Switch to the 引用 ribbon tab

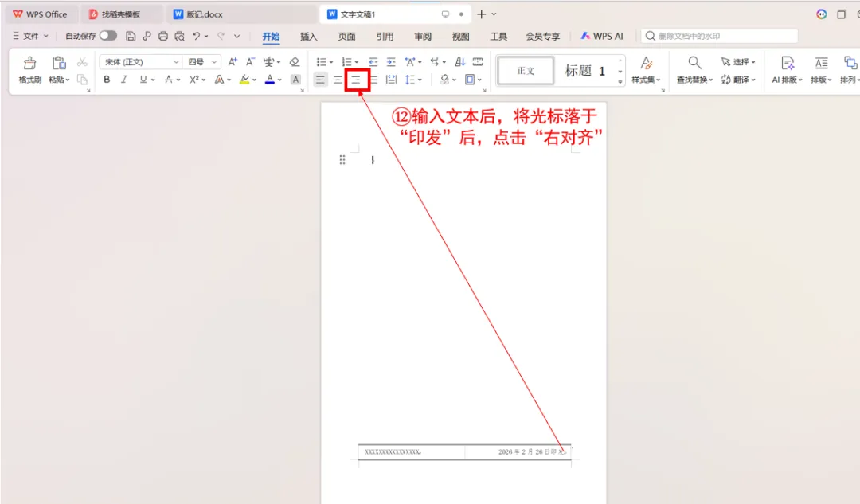(385, 37)
